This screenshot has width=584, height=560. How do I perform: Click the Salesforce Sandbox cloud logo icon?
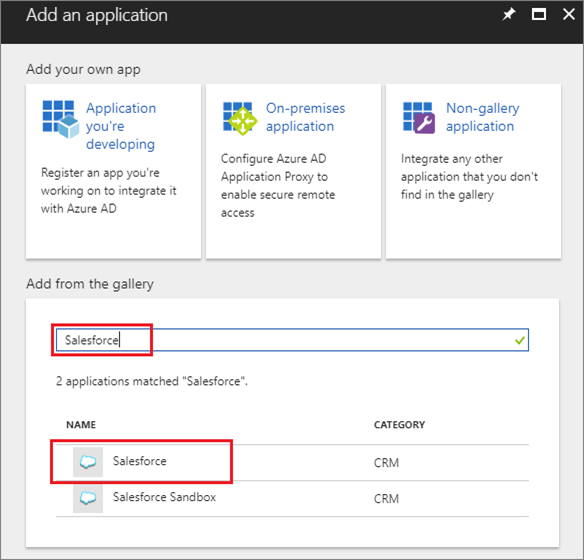point(88,498)
